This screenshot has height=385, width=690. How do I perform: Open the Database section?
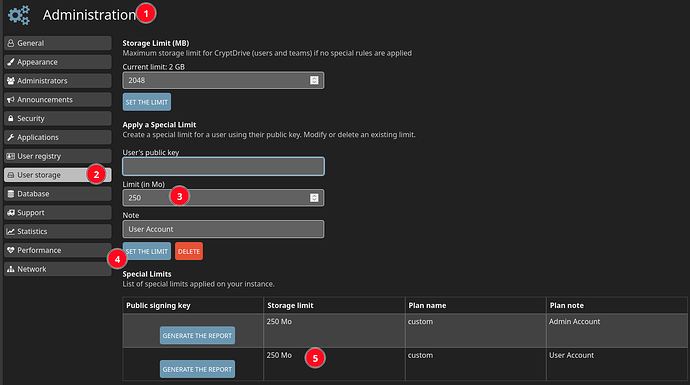pos(58,194)
